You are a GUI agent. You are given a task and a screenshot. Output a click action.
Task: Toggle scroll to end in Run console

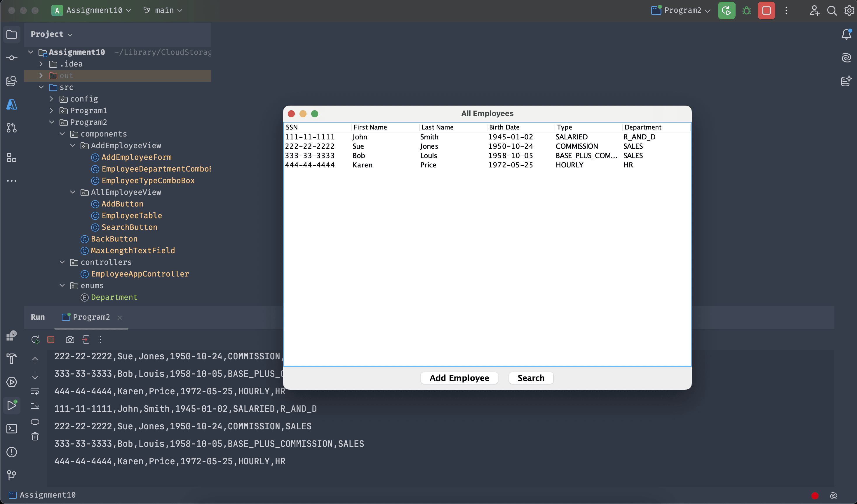pos(35,406)
